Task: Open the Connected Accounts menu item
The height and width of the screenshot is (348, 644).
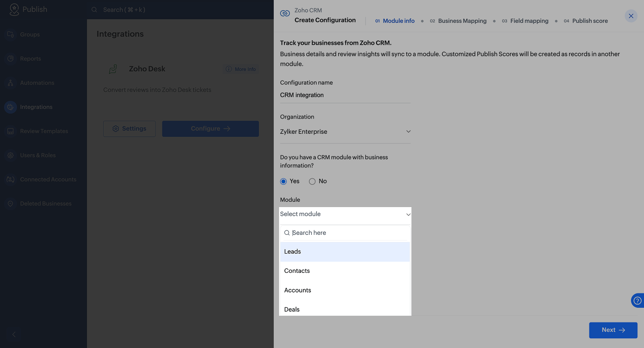Action: coord(48,179)
